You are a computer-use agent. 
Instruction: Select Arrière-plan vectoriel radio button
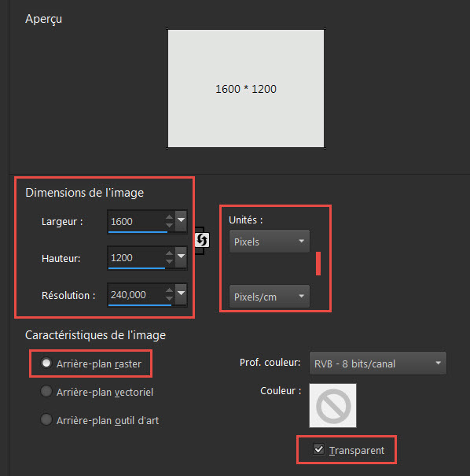point(46,391)
